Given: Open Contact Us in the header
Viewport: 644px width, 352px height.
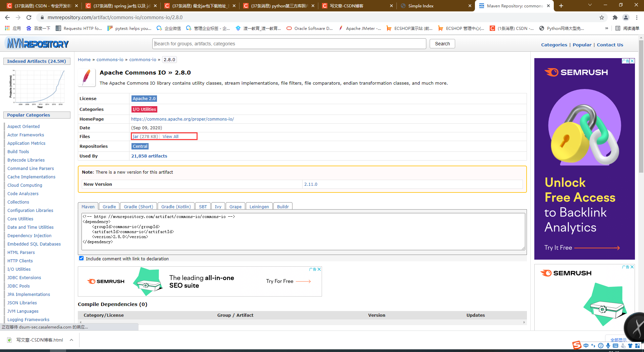Looking at the screenshot, I should point(610,45).
